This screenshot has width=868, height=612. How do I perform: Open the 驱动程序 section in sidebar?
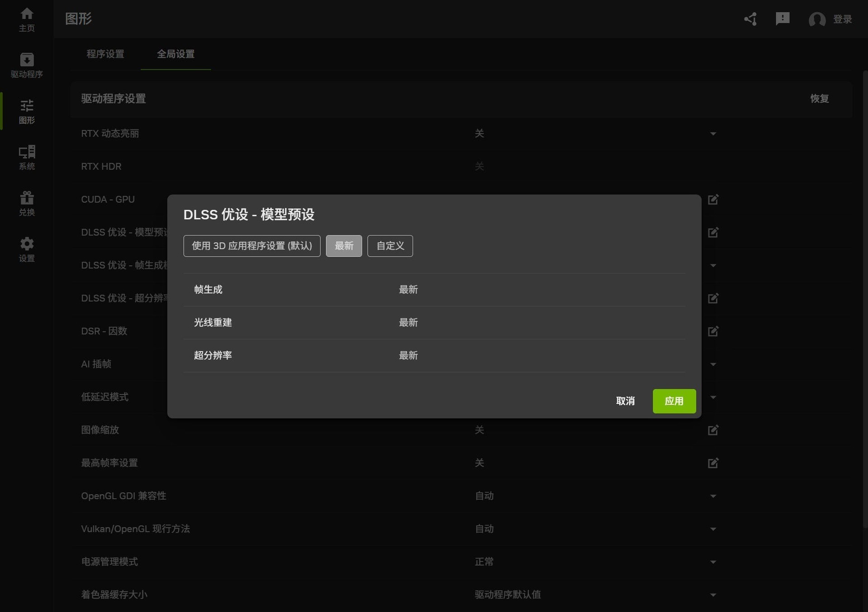coord(27,65)
